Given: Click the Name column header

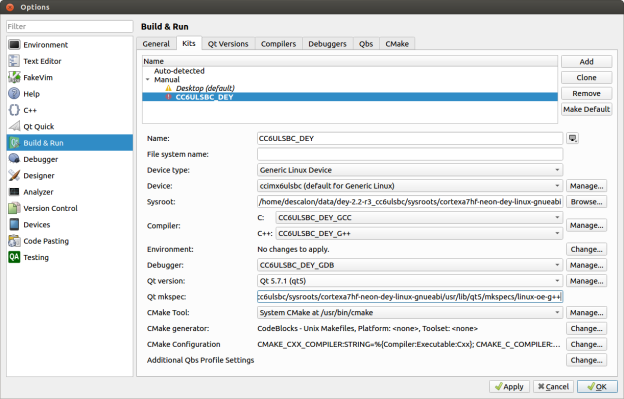Looking at the screenshot, I should [x=350, y=61].
